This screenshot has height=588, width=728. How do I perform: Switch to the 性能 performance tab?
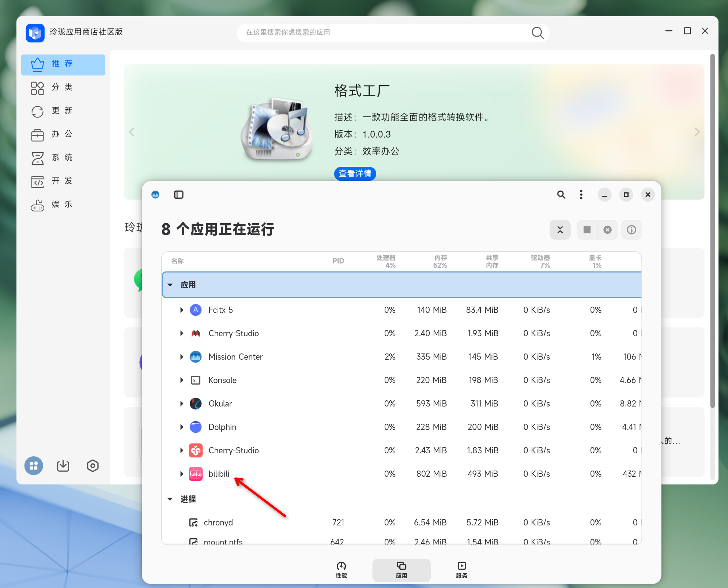(x=342, y=570)
